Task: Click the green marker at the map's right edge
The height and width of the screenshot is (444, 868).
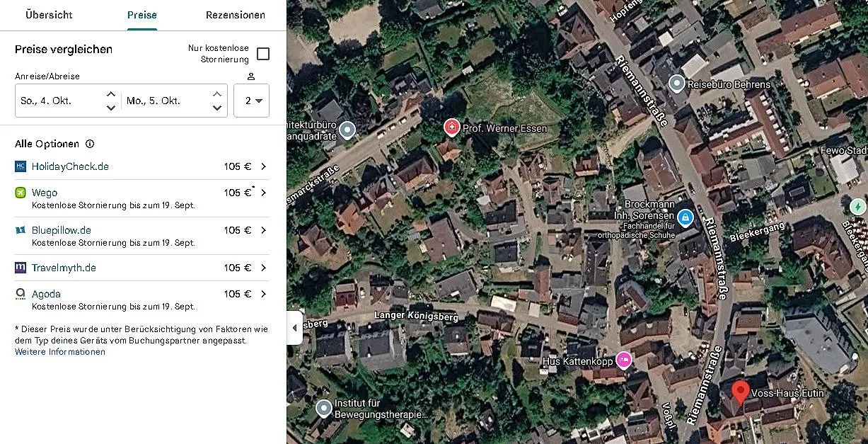Action: (858, 207)
